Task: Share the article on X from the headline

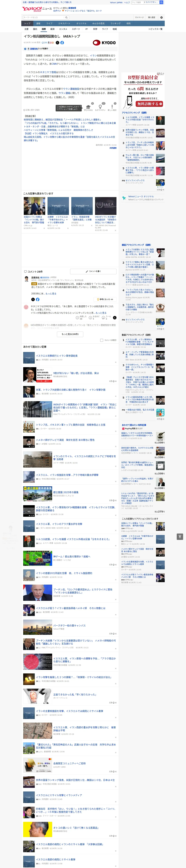Action: coord(57,43)
